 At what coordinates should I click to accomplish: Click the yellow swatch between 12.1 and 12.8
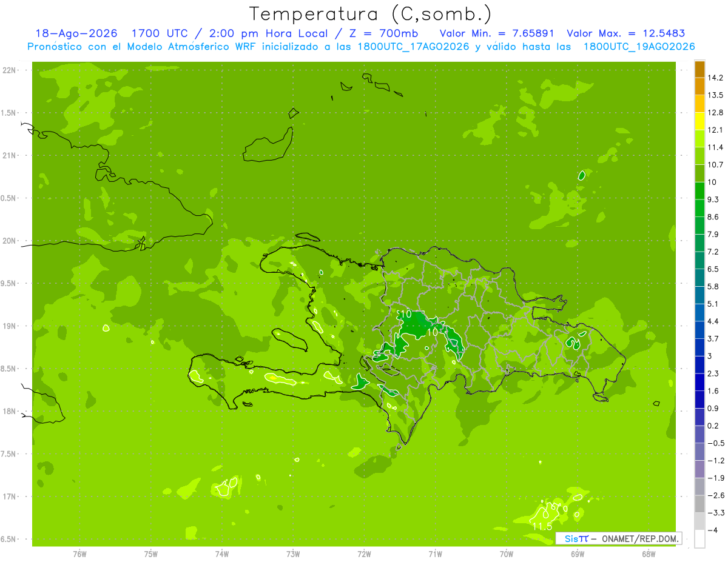pos(699,121)
